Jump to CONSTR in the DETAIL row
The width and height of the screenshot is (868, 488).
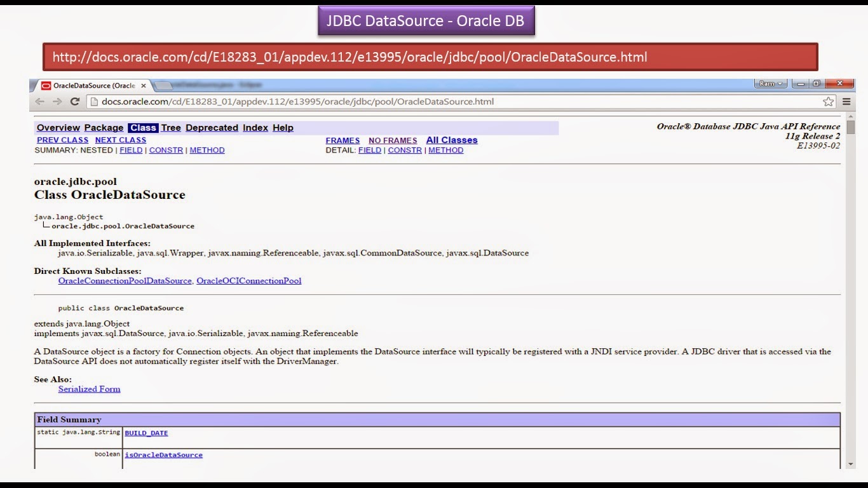point(405,150)
